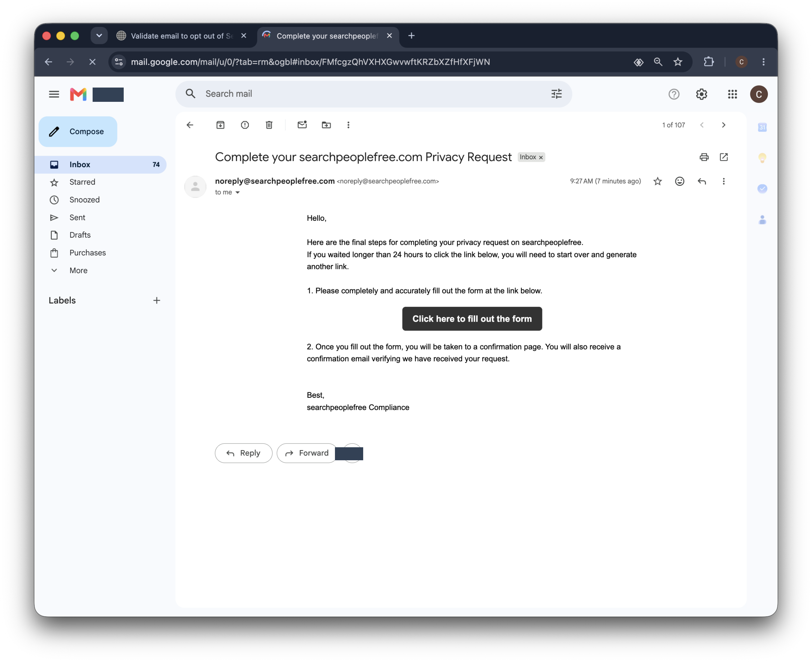Print this email conversation

click(x=704, y=157)
